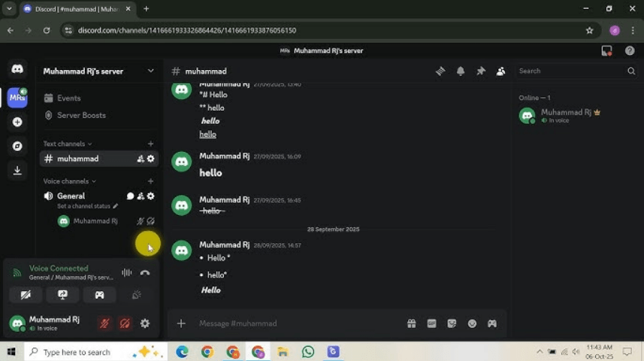644x361 pixels.
Task: Open Events in channel list
Action: [99, 99]
